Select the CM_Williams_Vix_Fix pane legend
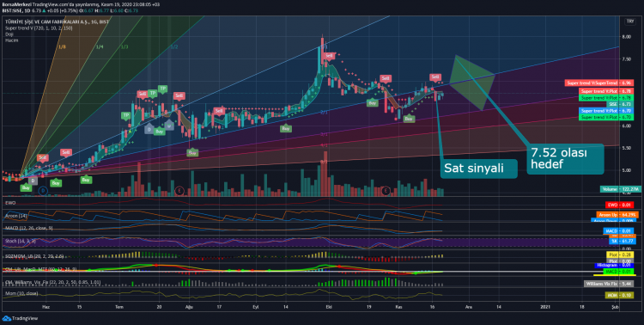 (x=52, y=283)
